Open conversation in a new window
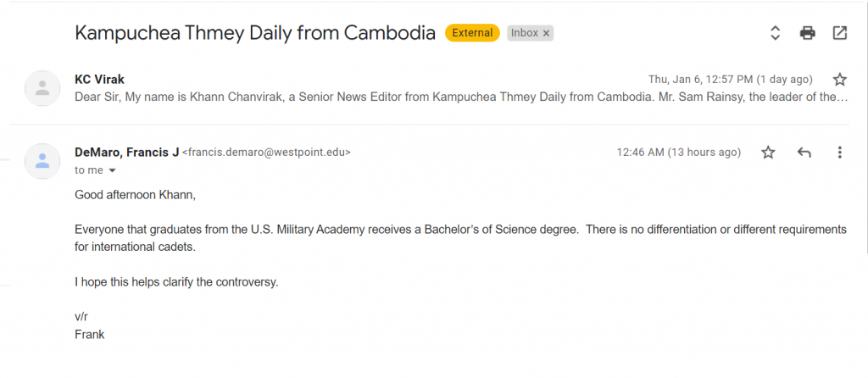This screenshot has height=378, width=868. [x=840, y=33]
